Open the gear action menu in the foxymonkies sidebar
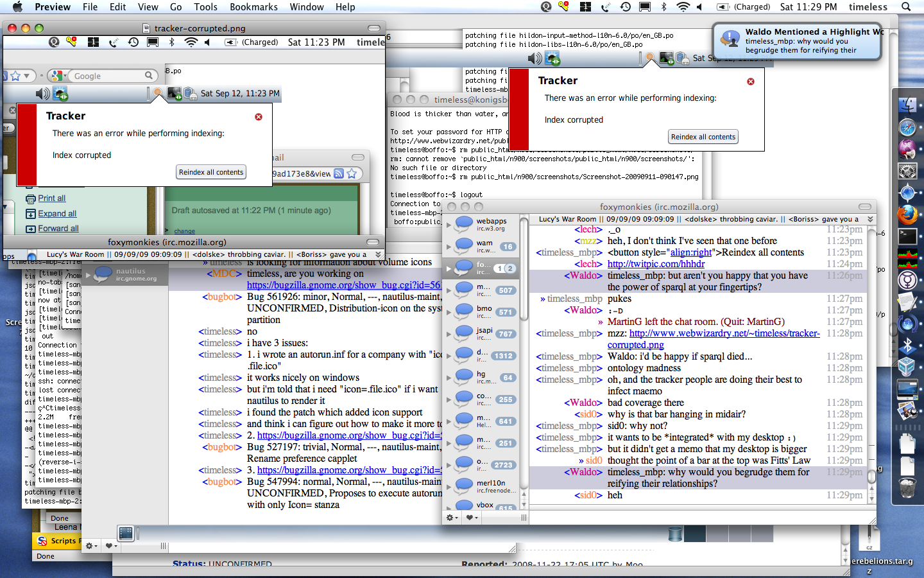This screenshot has height=578, width=924. (x=452, y=518)
